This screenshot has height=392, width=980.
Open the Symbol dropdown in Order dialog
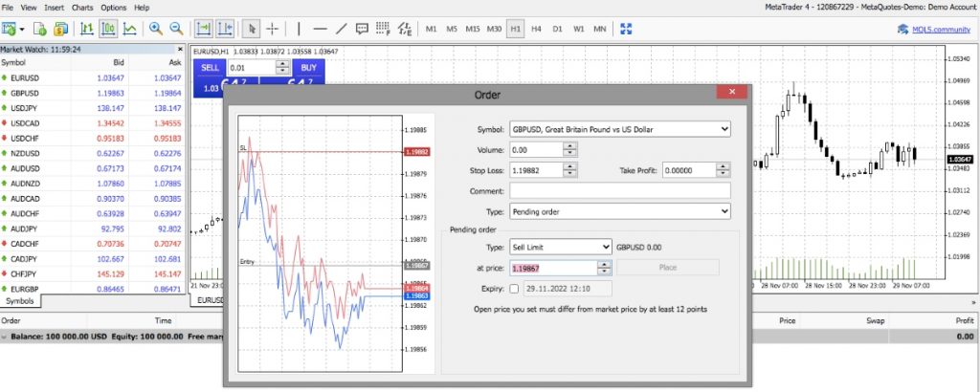[620, 129]
